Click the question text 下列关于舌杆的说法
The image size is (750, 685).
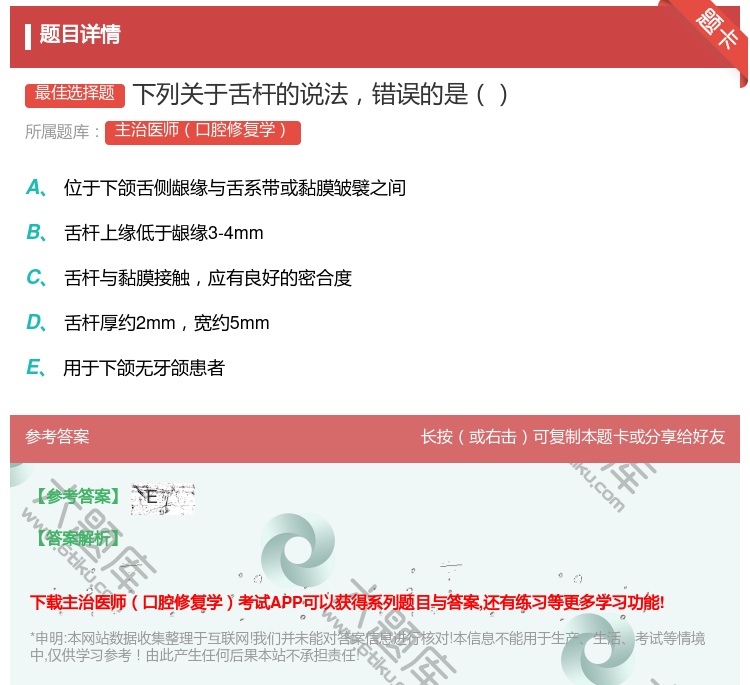320,94
